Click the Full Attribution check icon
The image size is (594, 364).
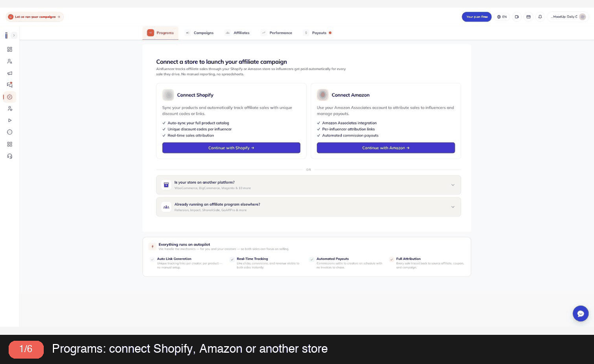point(391,259)
